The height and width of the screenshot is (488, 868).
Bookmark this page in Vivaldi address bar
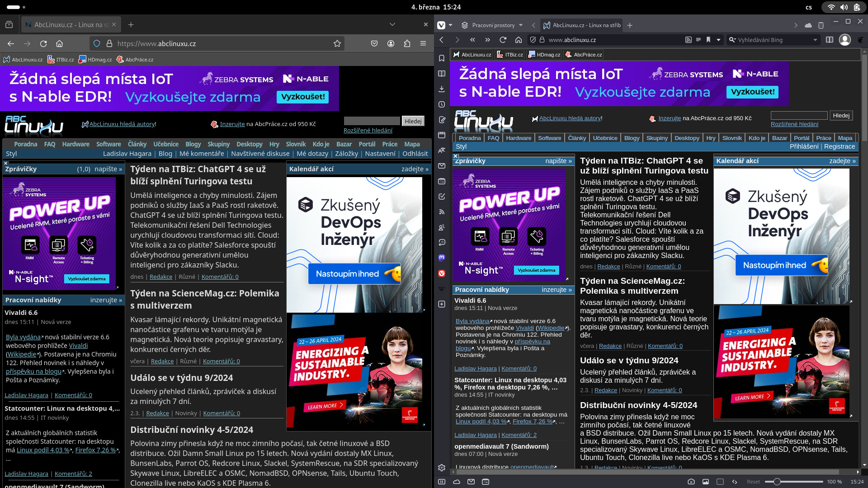click(x=708, y=40)
